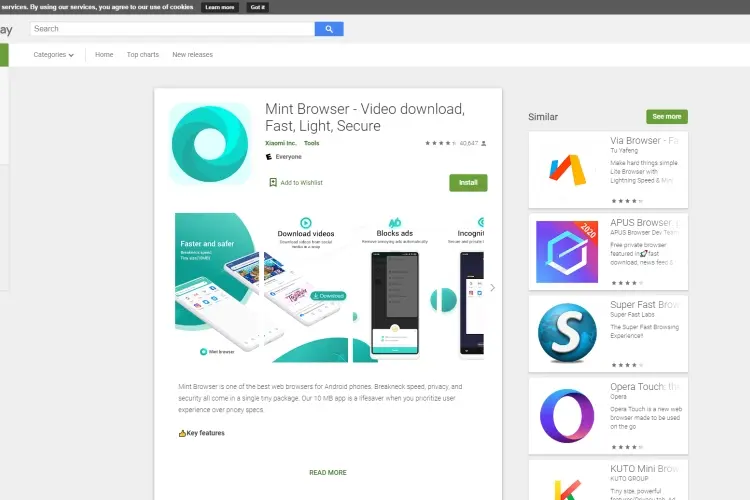Open the Mint Browser app icon
The height and width of the screenshot is (500, 750).
point(210,144)
